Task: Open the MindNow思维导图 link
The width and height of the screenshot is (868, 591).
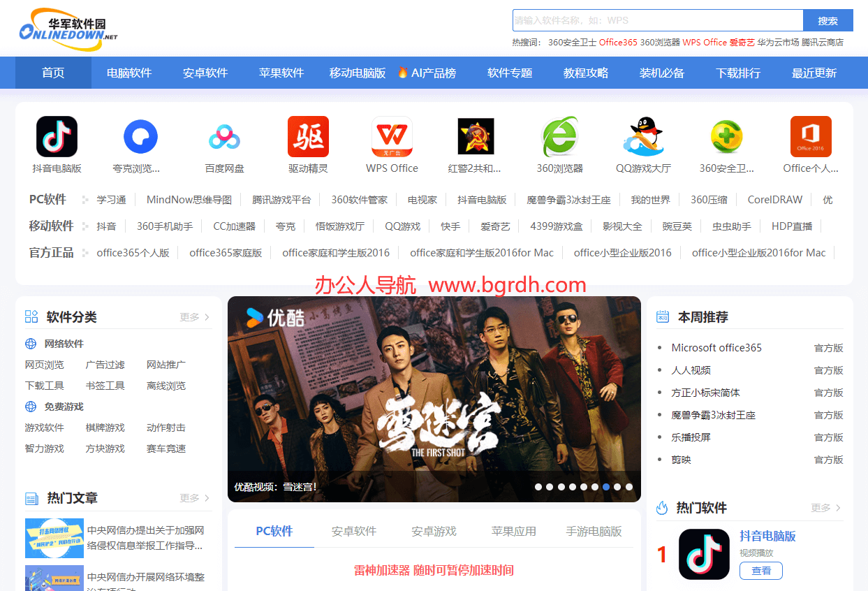Action: pyautogui.click(x=189, y=200)
